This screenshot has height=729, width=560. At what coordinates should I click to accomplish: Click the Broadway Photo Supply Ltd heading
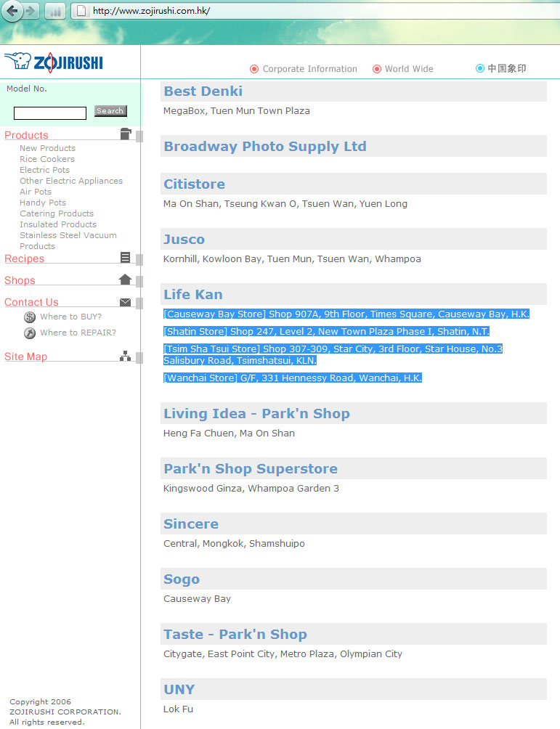265,147
